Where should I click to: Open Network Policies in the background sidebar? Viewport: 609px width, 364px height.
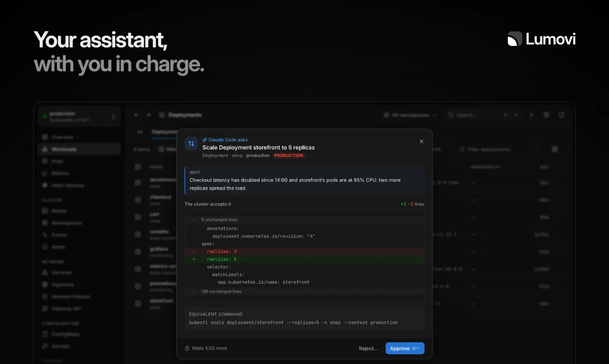[x=80, y=296]
